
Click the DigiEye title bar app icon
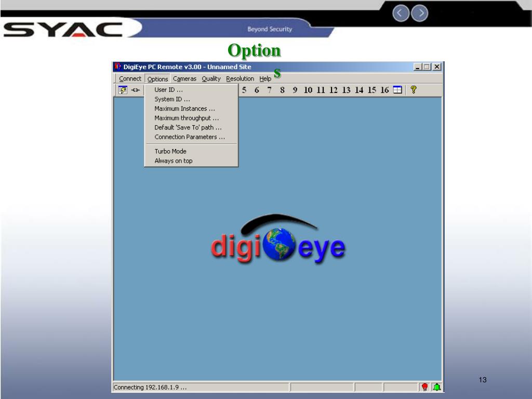tap(118, 66)
